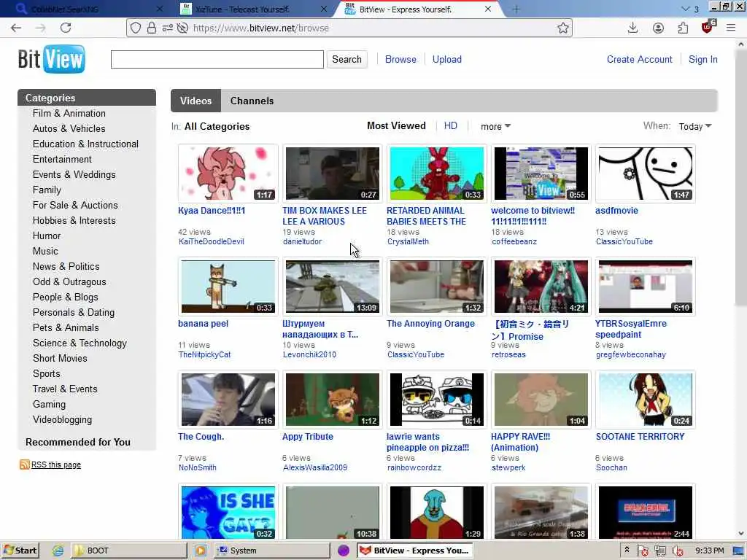This screenshot has height=560, width=747.
Task: Open The Cough. video title
Action: (x=201, y=436)
